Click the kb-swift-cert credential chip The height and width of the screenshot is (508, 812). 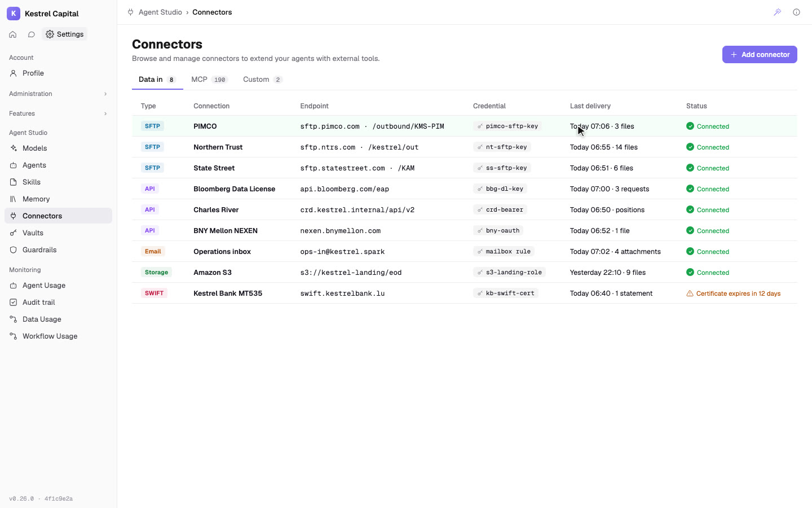506,294
